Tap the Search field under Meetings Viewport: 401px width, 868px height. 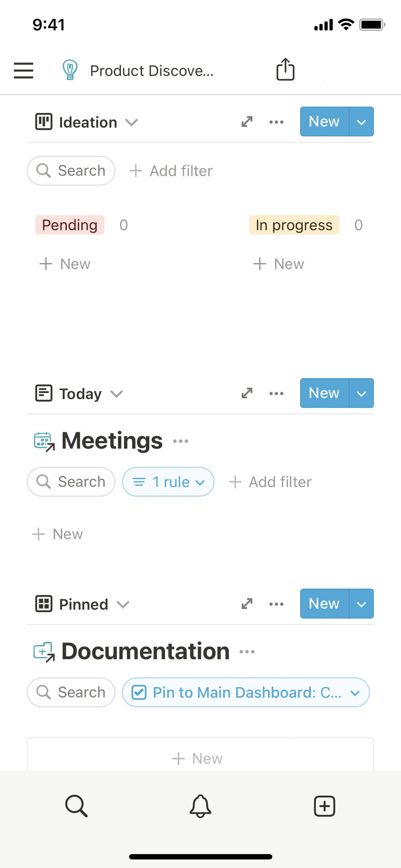pos(71,482)
